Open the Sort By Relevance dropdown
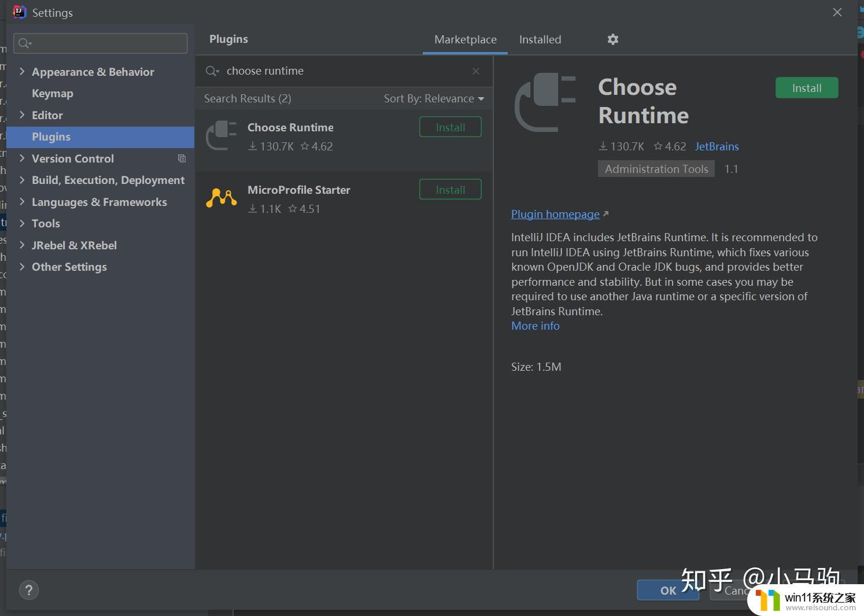The height and width of the screenshot is (616, 864). pos(434,99)
